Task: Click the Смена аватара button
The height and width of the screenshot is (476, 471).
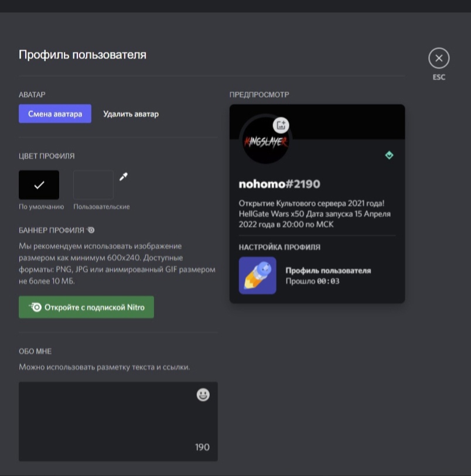Action: click(x=55, y=114)
